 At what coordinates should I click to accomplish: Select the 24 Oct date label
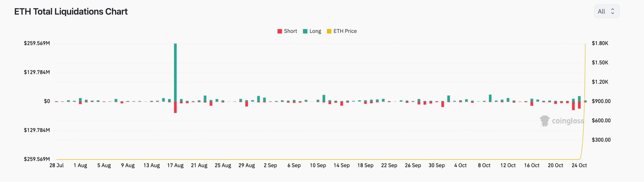579,165
